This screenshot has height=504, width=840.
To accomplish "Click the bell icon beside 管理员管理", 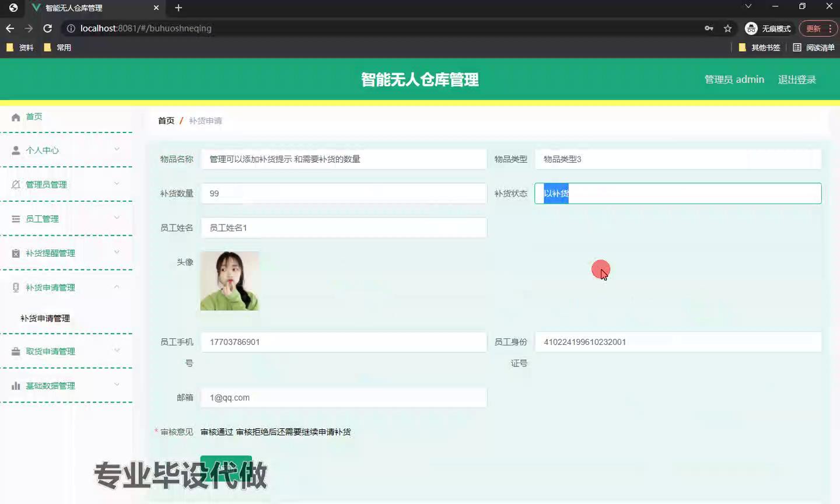I will coord(16,184).
